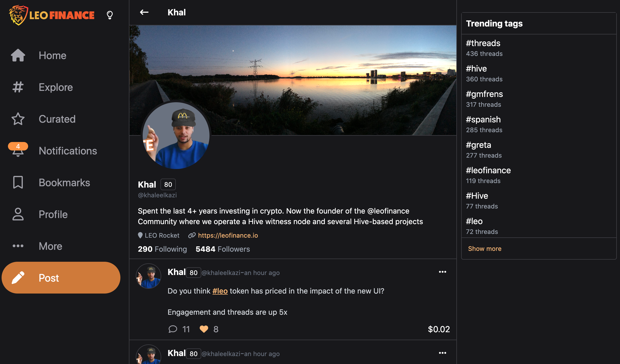View the 5484 Followers list
The width and height of the screenshot is (620, 364).
[222, 249]
